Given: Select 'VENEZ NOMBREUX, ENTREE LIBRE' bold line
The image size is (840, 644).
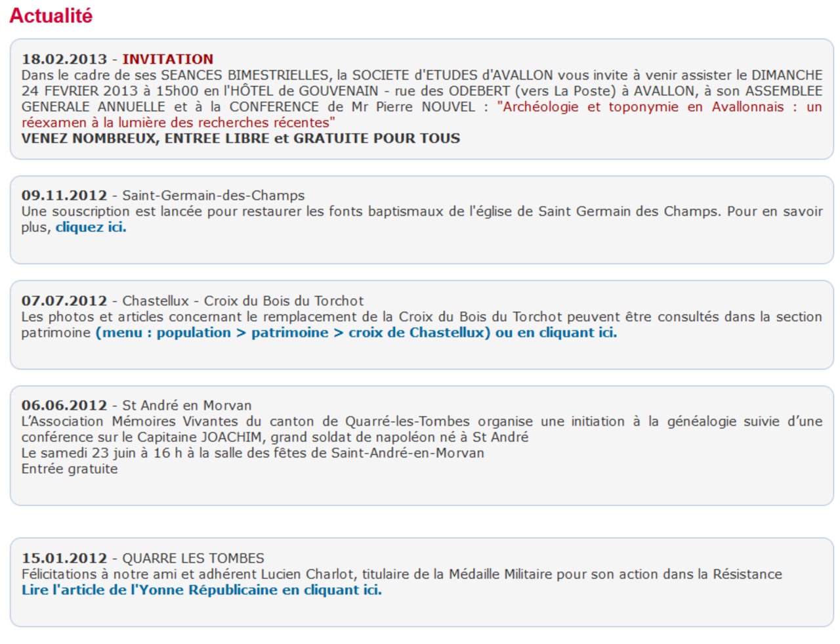Looking at the screenshot, I should click(x=241, y=139).
